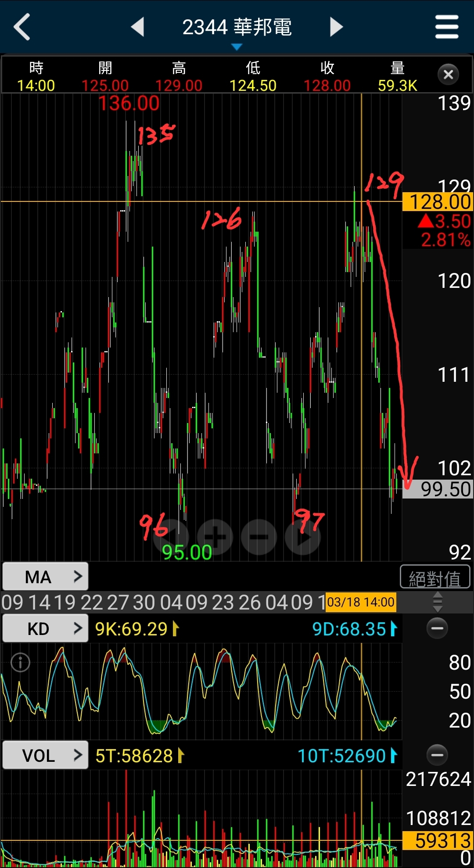The height and width of the screenshot is (868, 474).
Task: Expand the KD indicator selector
Action: 45,629
